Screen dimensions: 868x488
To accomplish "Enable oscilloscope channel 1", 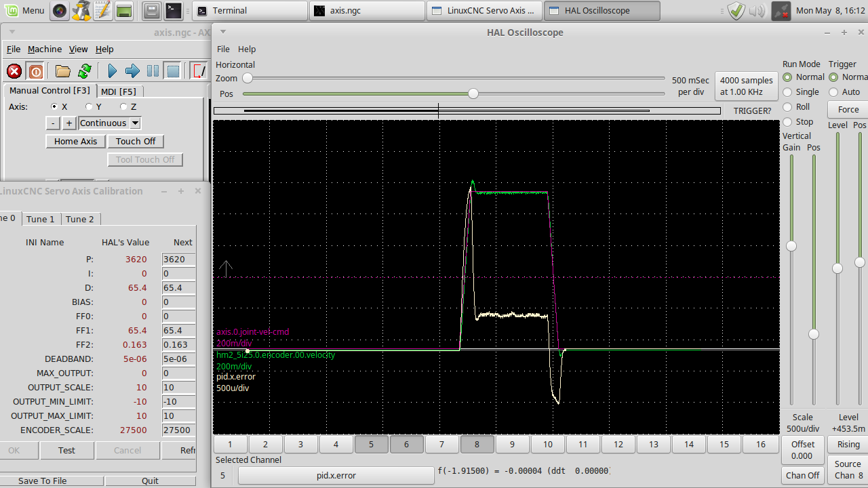I will click(230, 445).
